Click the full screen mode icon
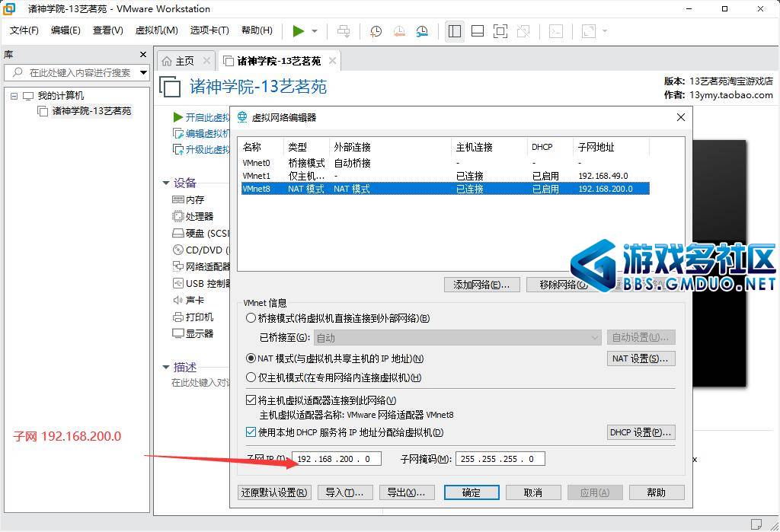Image resolution: width=780 pixels, height=532 pixels. pyautogui.click(x=500, y=31)
